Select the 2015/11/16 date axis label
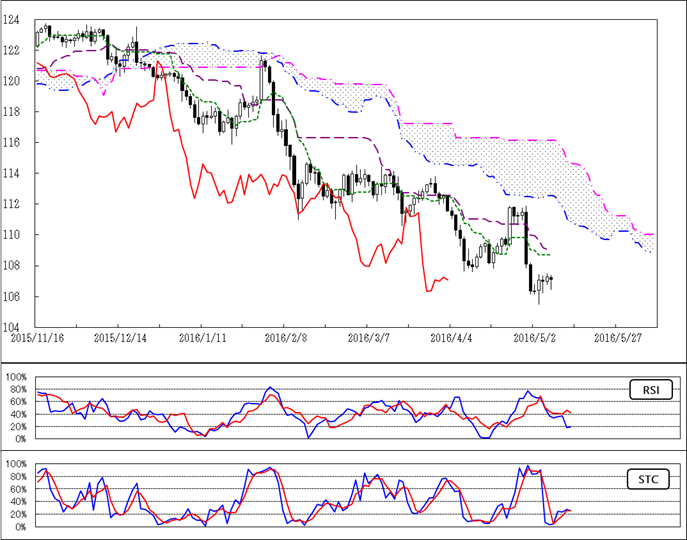This screenshot has height=540, width=687. tap(36, 339)
